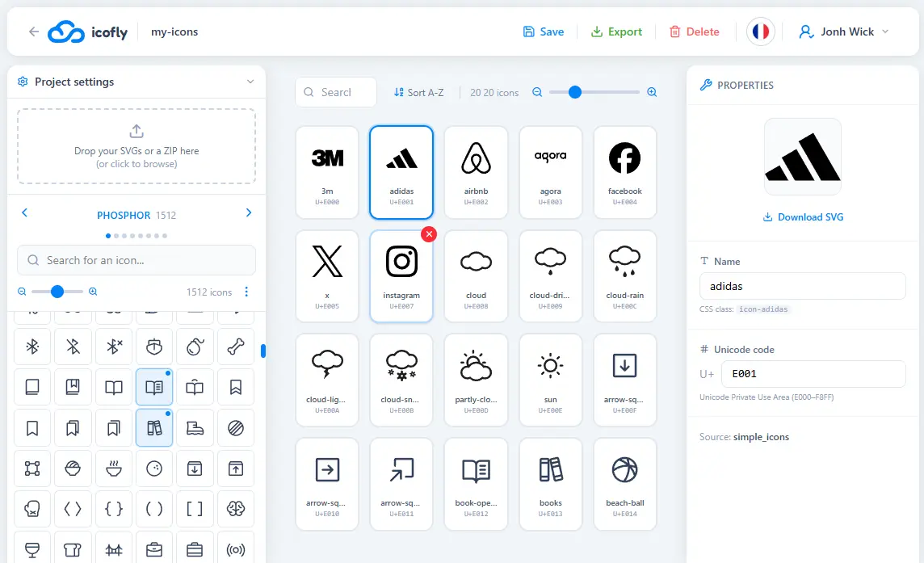Toggle the box-arrow-down library icon
Image resolution: width=924 pixels, height=563 pixels.
click(195, 468)
